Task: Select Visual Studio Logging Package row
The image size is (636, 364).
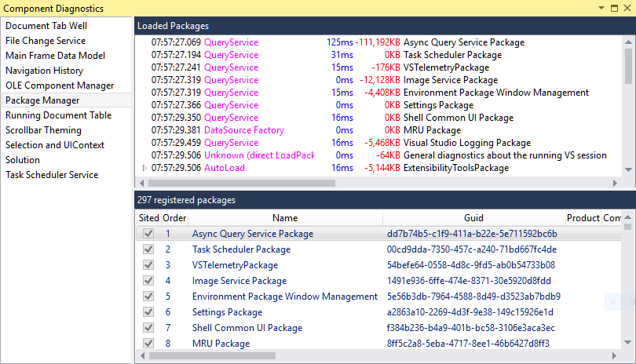Action: pyautogui.click(x=378, y=143)
